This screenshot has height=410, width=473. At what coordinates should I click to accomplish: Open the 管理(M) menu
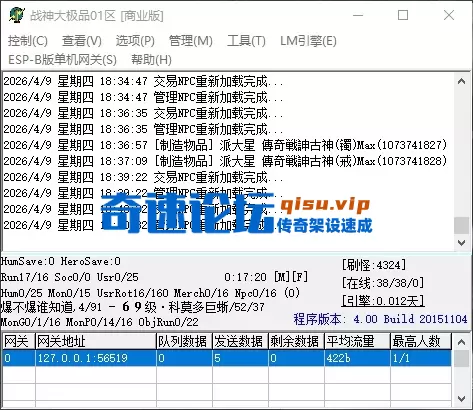191,41
